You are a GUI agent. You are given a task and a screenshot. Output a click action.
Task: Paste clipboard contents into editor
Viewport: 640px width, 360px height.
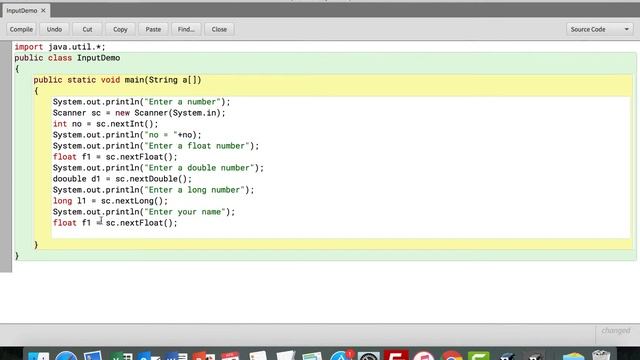[x=153, y=29]
